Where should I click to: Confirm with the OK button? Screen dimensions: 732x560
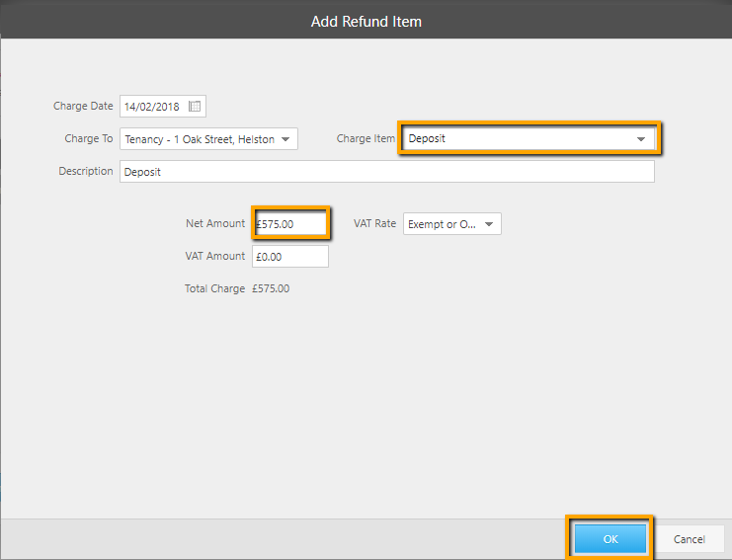click(x=610, y=539)
